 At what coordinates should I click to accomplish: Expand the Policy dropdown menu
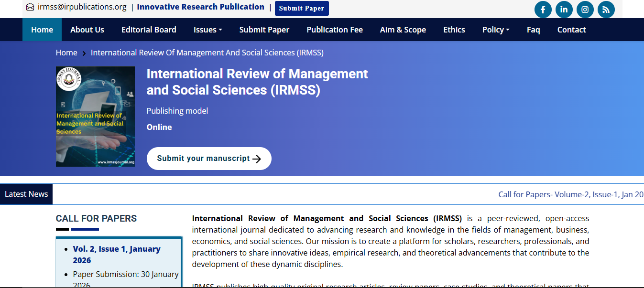point(496,30)
